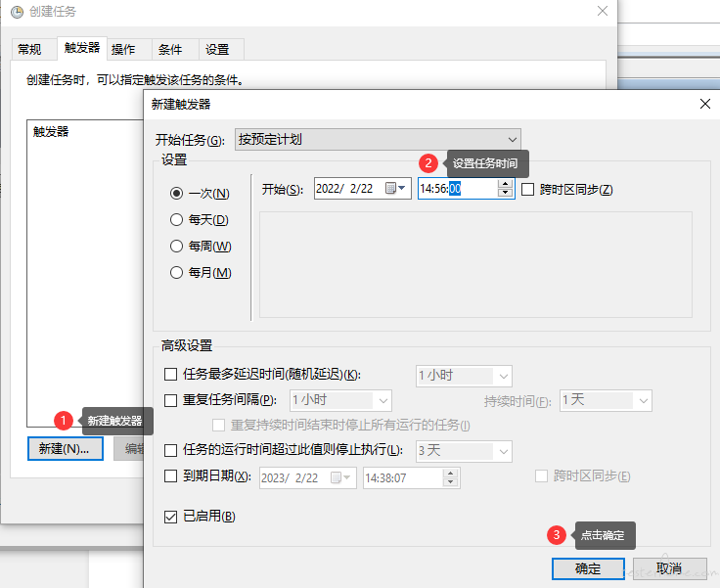This screenshot has width=720, height=588.
Task: Check 任务的运行时间超过此值则停止执行 option
Action: [x=170, y=450]
